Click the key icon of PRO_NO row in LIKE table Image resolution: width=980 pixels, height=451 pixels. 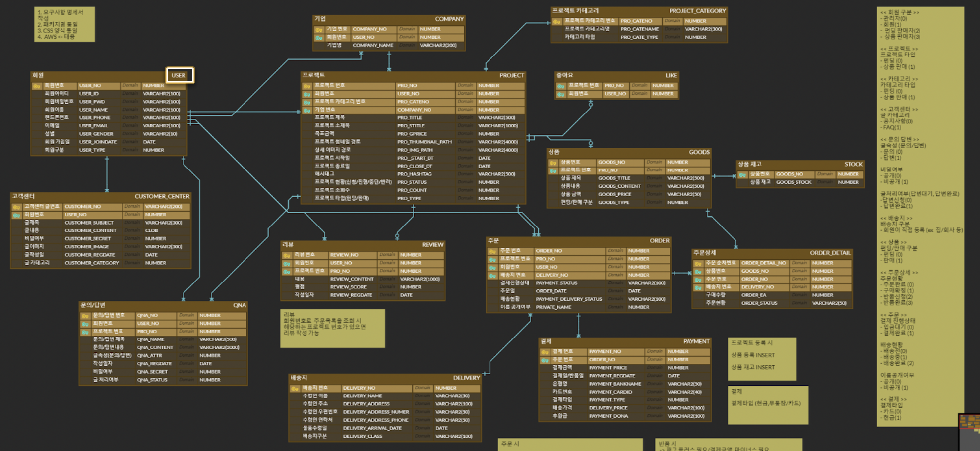click(x=561, y=86)
